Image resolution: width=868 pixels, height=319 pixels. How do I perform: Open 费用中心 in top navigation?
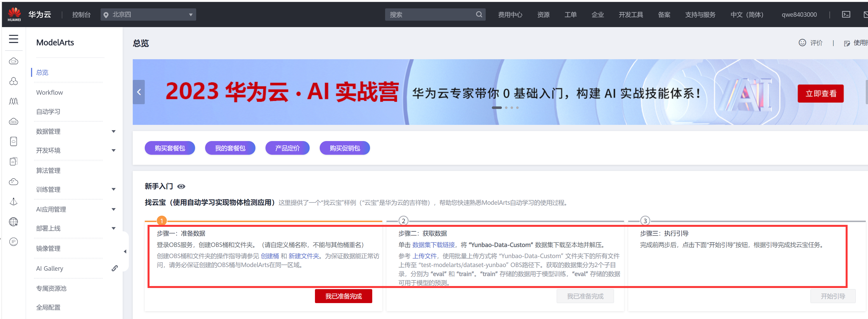point(510,15)
